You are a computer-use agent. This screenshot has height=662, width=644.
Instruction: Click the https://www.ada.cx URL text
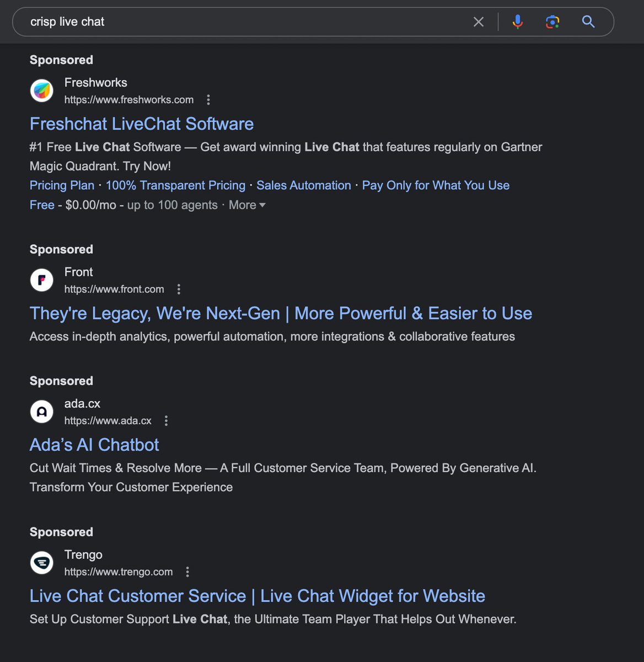coord(108,421)
